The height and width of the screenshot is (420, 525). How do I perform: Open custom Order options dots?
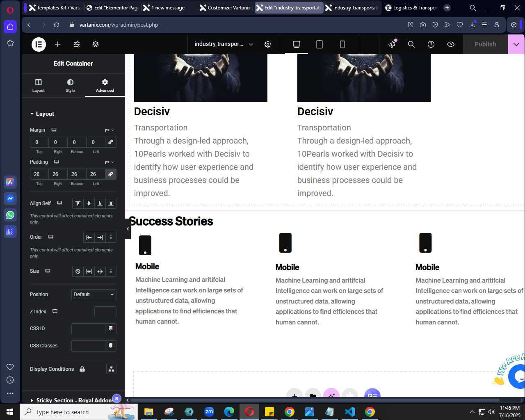click(111, 237)
